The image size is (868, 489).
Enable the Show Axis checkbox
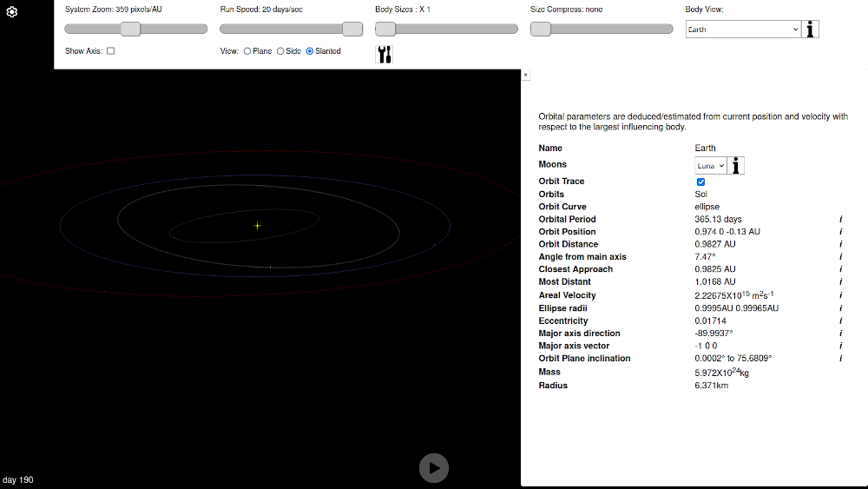pyautogui.click(x=111, y=51)
